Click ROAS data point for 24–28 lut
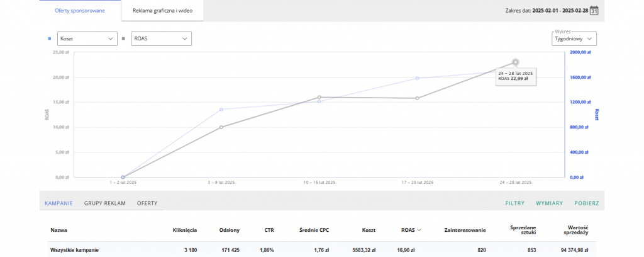Screen dimensions: 644x257 click(516, 62)
